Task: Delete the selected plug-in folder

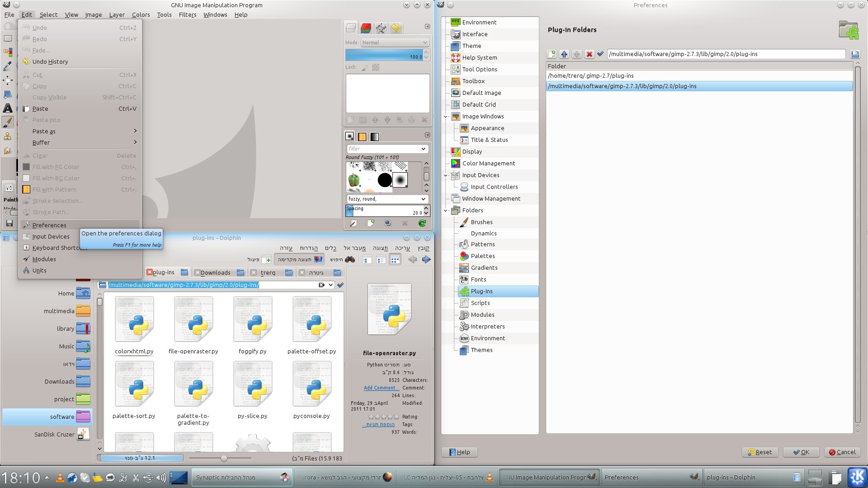Action: [x=589, y=54]
